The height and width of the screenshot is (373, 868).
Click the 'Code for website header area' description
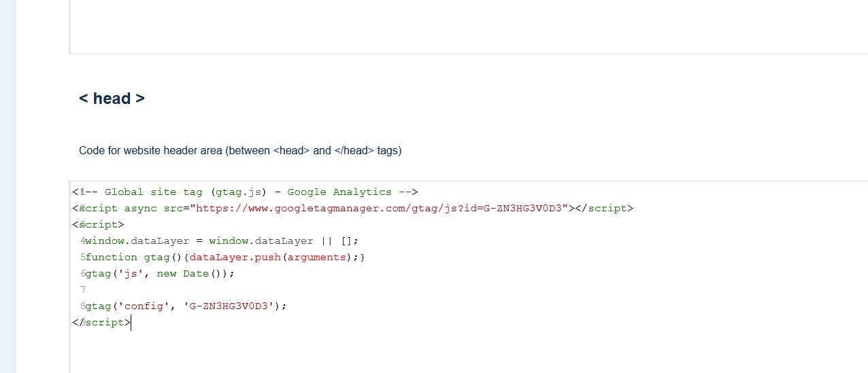pos(240,151)
